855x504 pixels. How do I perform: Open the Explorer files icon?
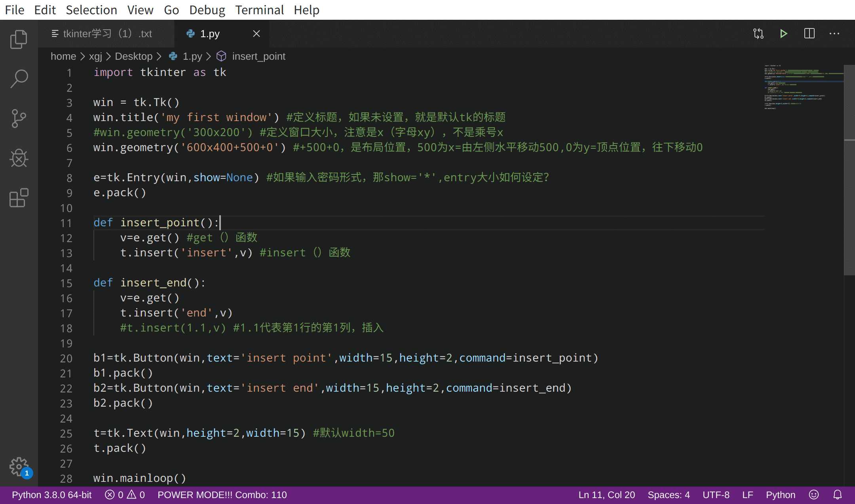(19, 40)
